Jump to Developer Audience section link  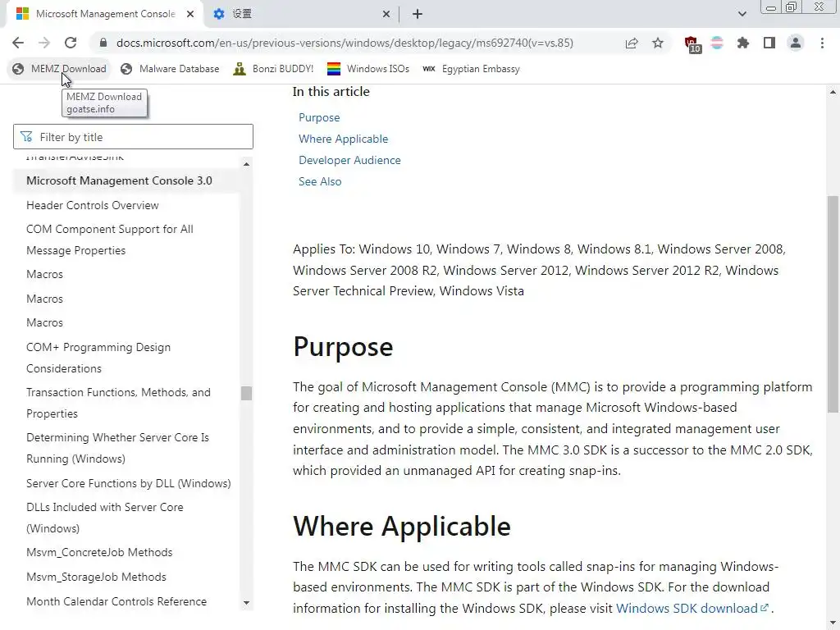click(349, 160)
